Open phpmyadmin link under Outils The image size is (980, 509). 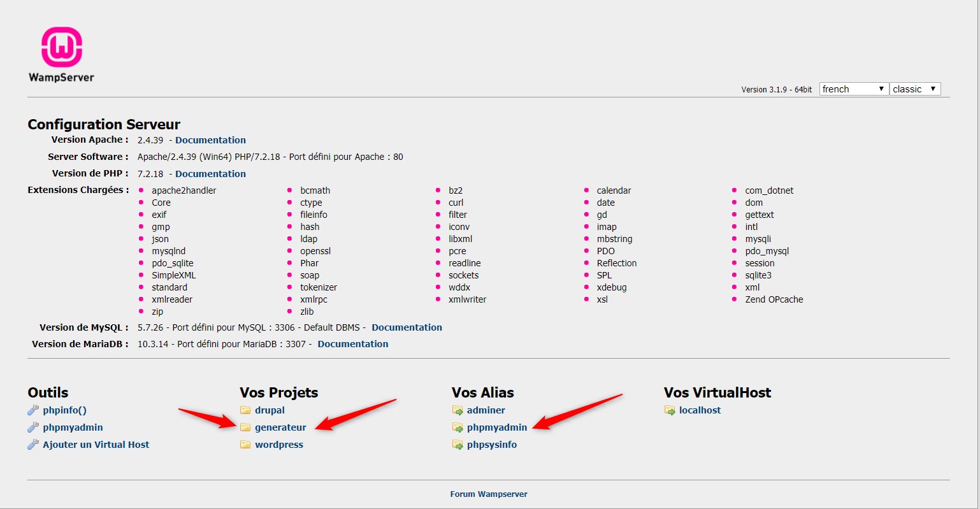tap(73, 427)
